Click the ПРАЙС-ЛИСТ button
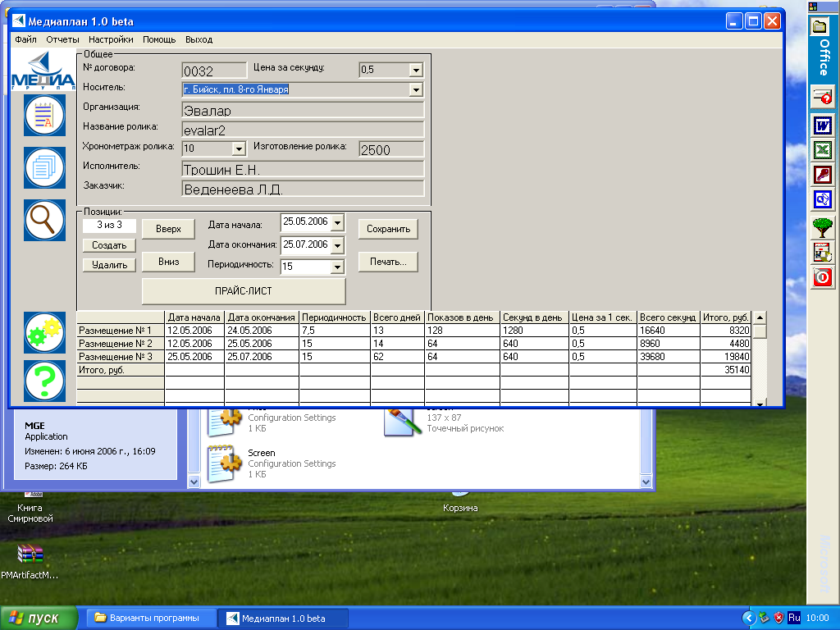The image size is (840, 630). pyautogui.click(x=244, y=291)
